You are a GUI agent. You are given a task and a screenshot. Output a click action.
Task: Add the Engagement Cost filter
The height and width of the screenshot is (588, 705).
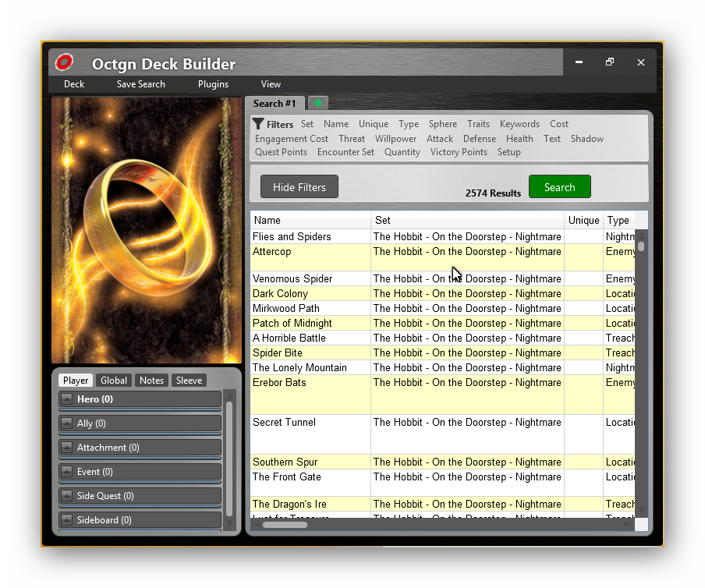click(292, 139)
